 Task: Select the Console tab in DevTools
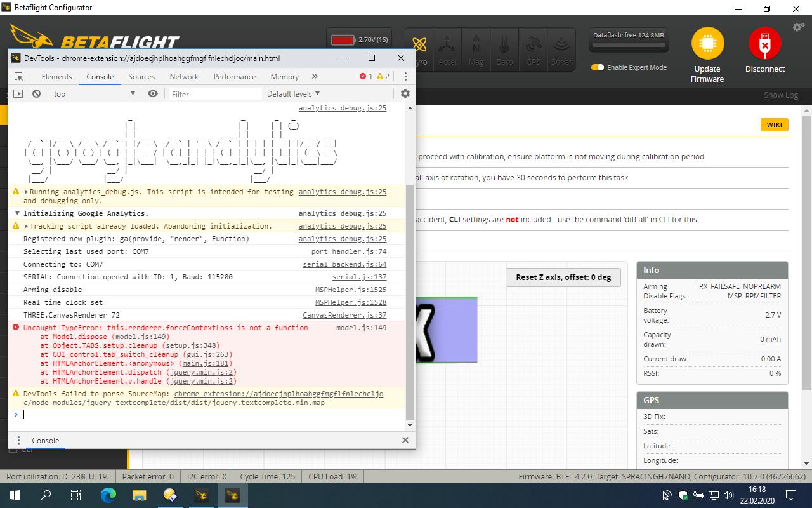point(100,76)
